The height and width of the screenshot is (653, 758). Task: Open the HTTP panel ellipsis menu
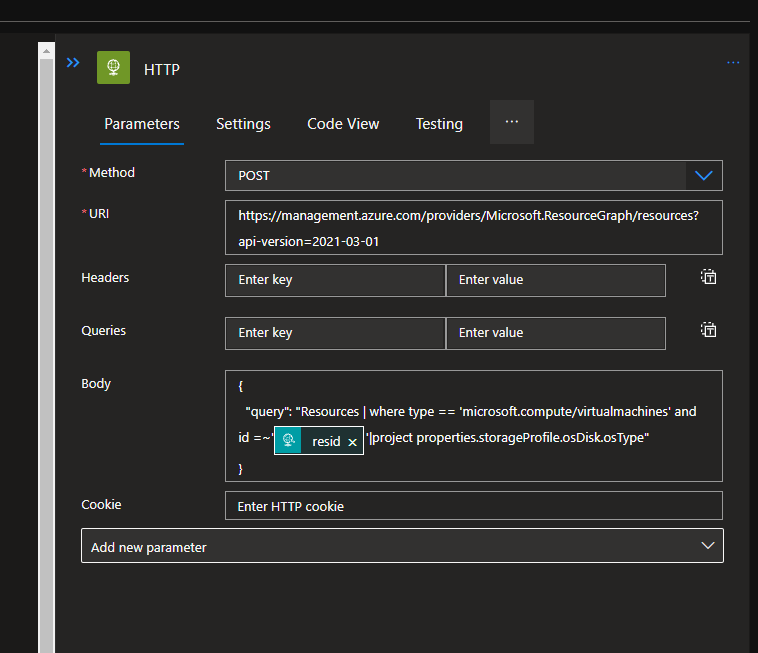pyautogui.click(x=733, y=63)
